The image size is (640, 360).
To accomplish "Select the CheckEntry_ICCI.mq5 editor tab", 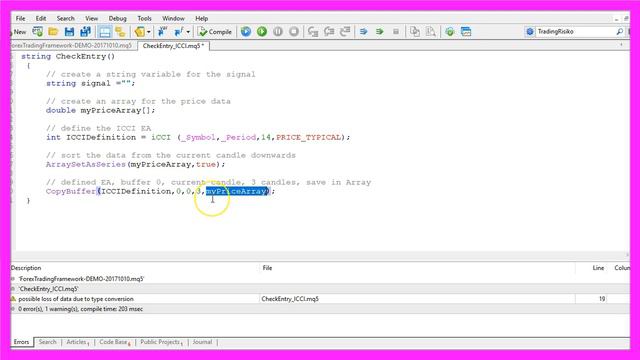I will pos(174,46).
